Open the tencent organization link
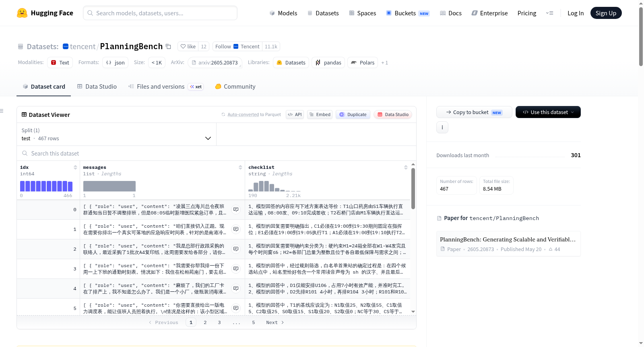 pos(83,46)
